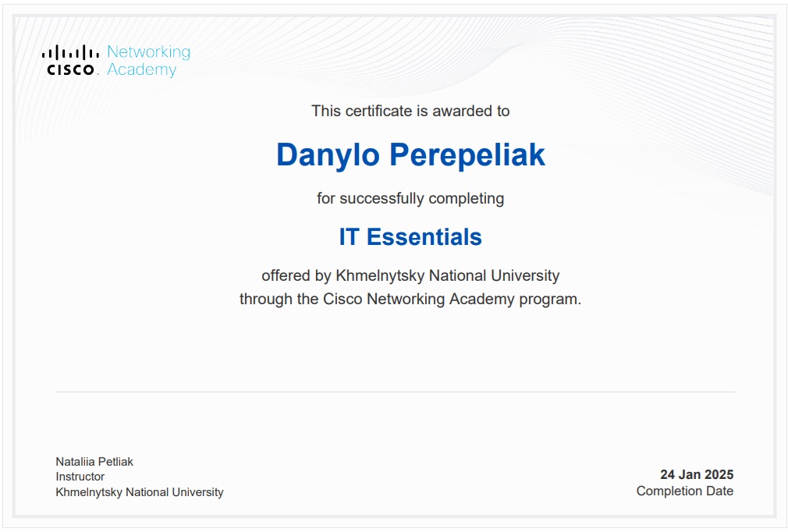
Task: Click the word "Networking" in the logo
Action: tap(148, 52)
